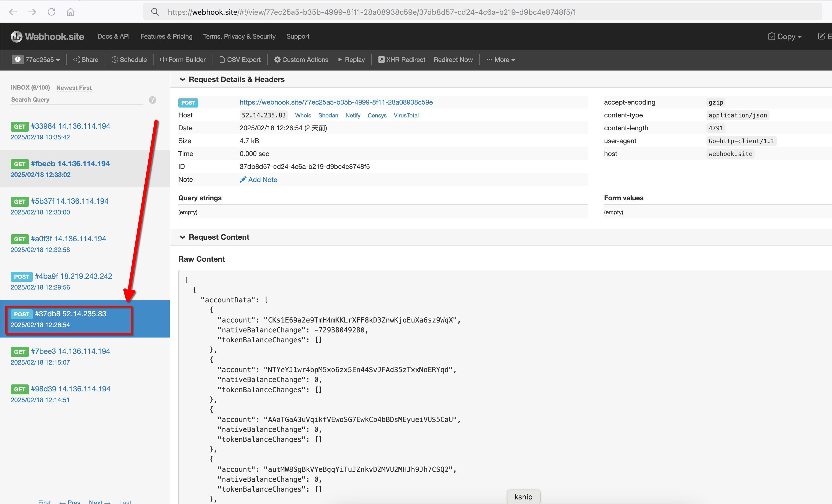Click the Custom Actions gear icon

coord(277,60)
